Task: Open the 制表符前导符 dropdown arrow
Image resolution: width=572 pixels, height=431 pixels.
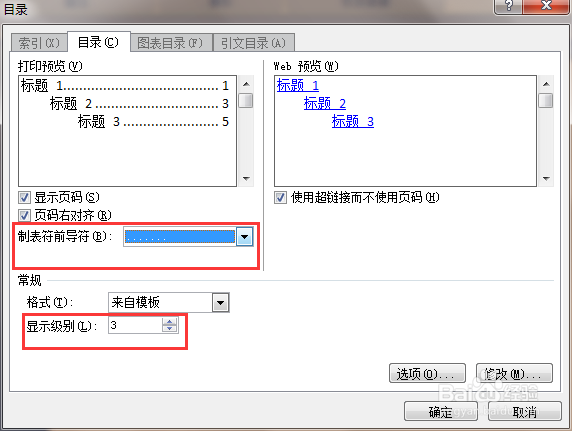Action: point(244,237)
